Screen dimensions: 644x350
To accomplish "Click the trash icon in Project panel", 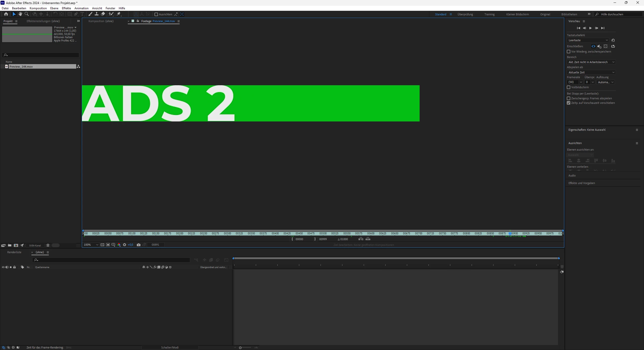I will [x=48, y=245].
